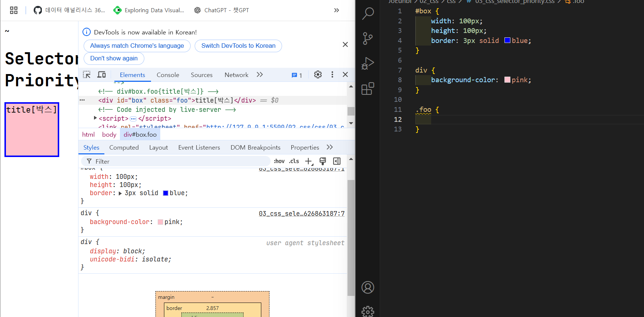Open DevTools three-dot customize menu
Screen dimensions: 644x317
coord(332,75)
